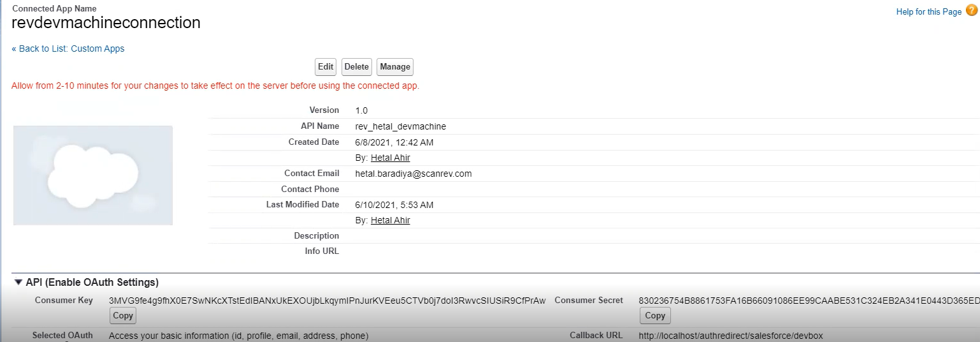Click the Edit button
The image size is (980, 342).
326,67
